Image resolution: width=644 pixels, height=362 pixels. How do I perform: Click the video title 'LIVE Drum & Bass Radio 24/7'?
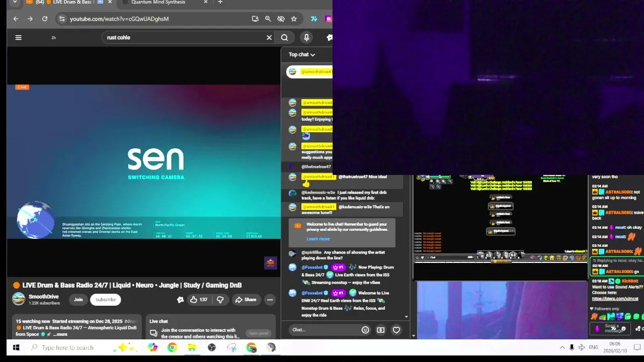(x=132, y=285)
